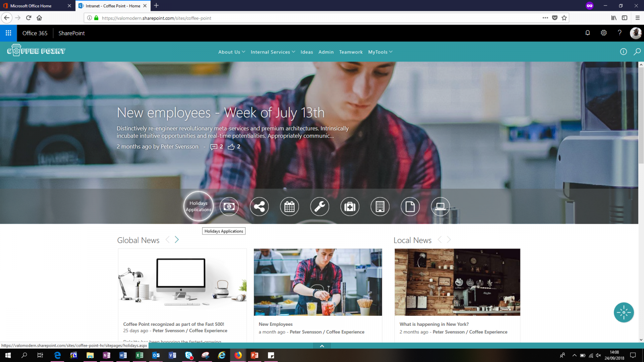
Task: Expand the MyTools menu
Action: click(x=380, y=52)
